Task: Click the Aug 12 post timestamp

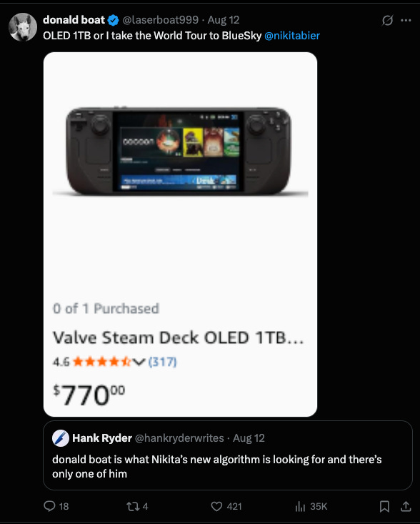Action: pyautogui.click(x=224, y=20)
